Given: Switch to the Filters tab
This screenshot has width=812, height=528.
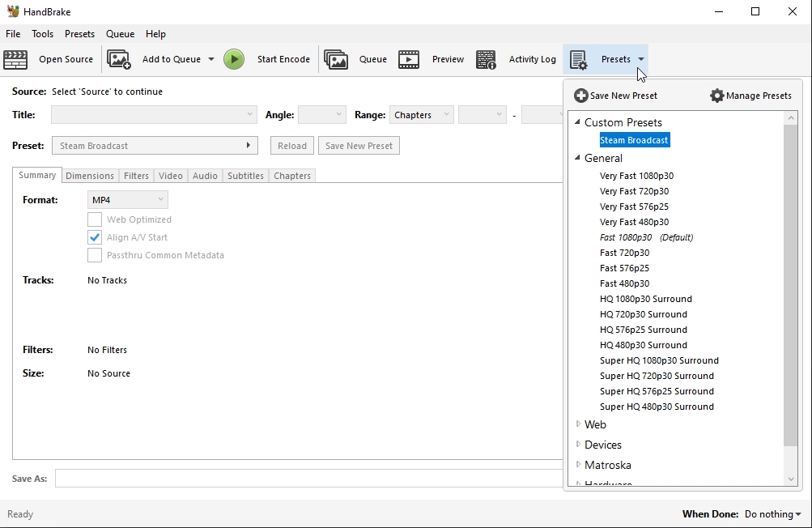Looking at the screenshot, I should (x=136, y=176).
